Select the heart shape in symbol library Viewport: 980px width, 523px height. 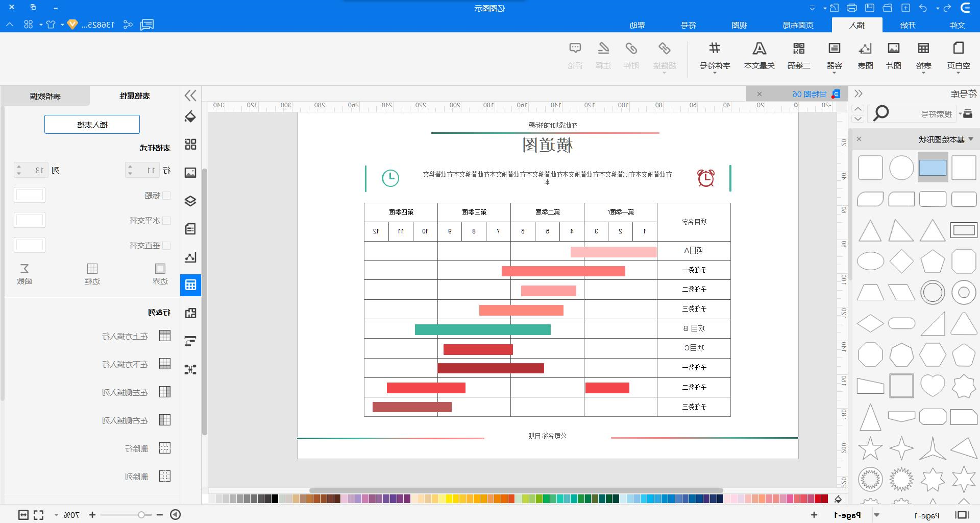pyautogui.click(x=933, y=386)
